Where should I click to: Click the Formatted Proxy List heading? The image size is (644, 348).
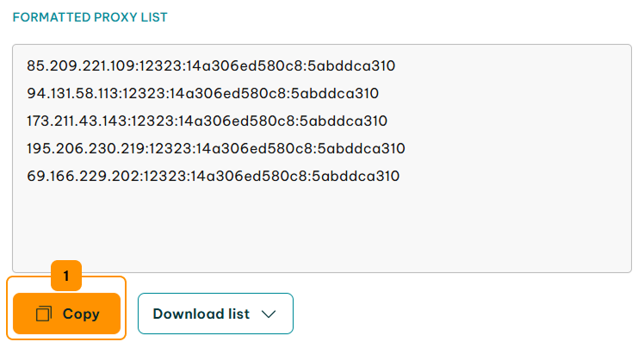(x=90, y=17)
